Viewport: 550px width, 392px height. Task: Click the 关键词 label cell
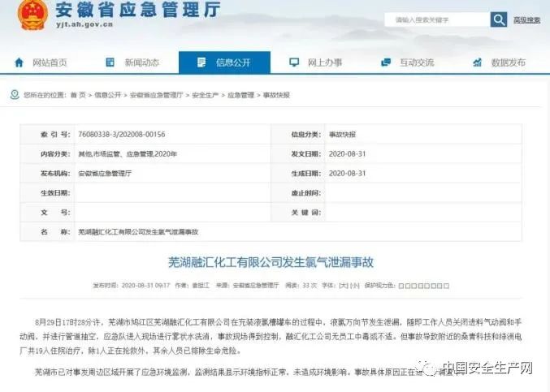point(298,213)
